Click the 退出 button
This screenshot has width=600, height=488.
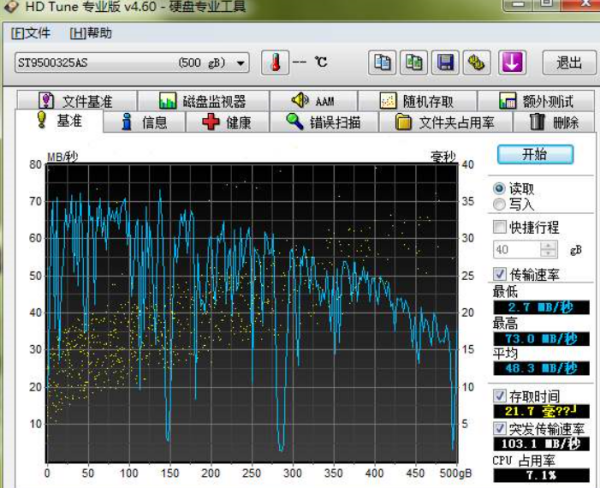coord(568,62)
